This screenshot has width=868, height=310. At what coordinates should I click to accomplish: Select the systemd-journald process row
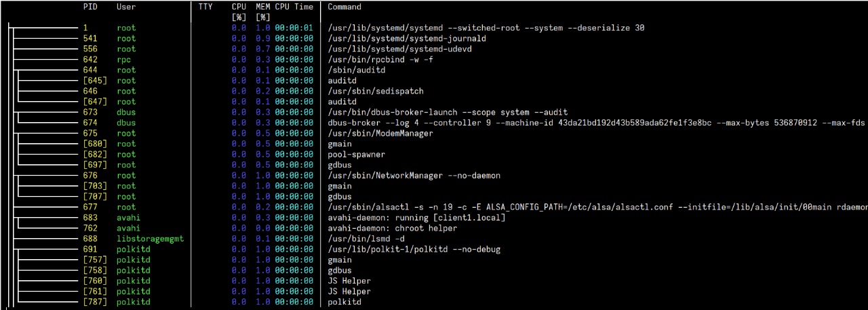click(x=434, y=39)
